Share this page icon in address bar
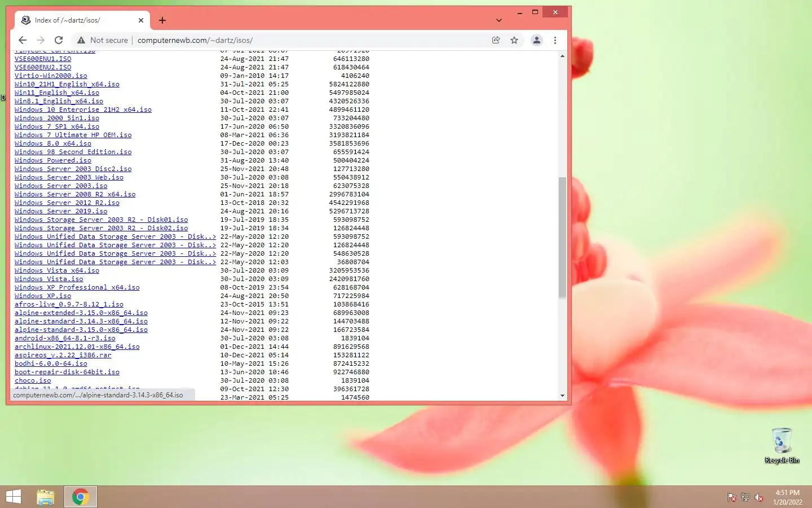 pyautogui.click(x=496, y=40)
